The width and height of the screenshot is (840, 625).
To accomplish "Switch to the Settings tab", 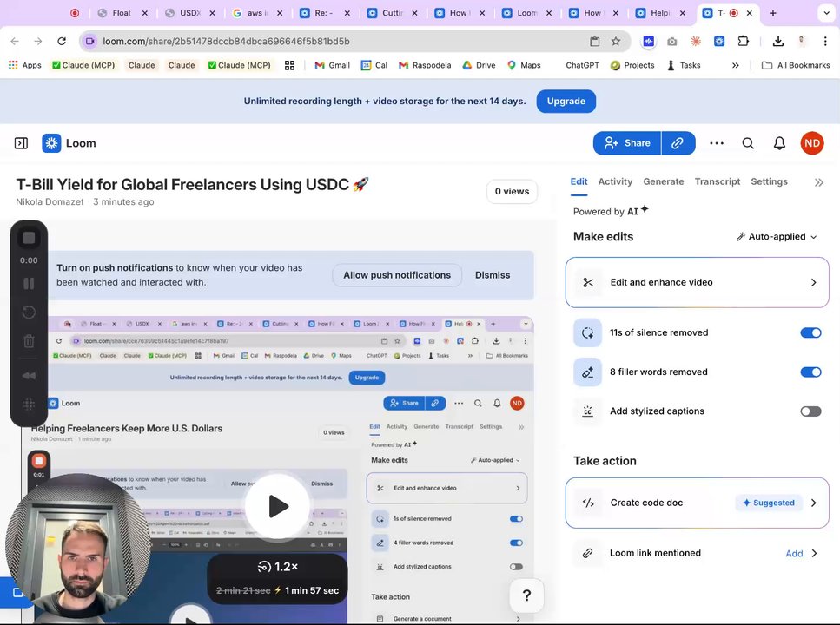I will (x=769, y=181).
